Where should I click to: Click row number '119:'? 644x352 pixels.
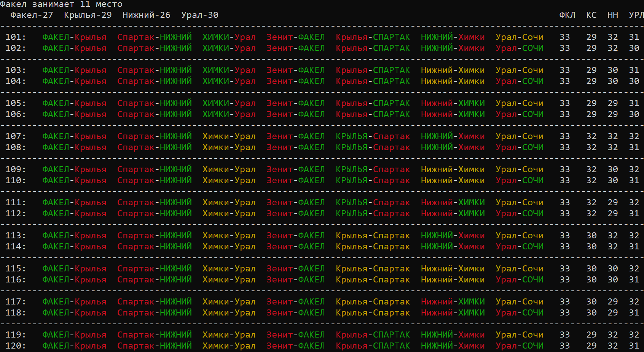pyautogui.click(x=16, y=335)
